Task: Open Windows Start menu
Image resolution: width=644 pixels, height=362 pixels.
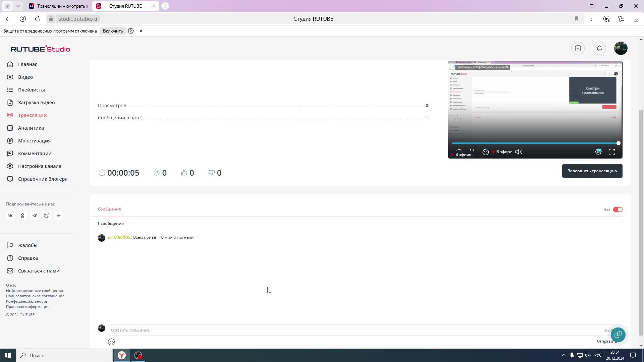Action: tap(8, 355)
